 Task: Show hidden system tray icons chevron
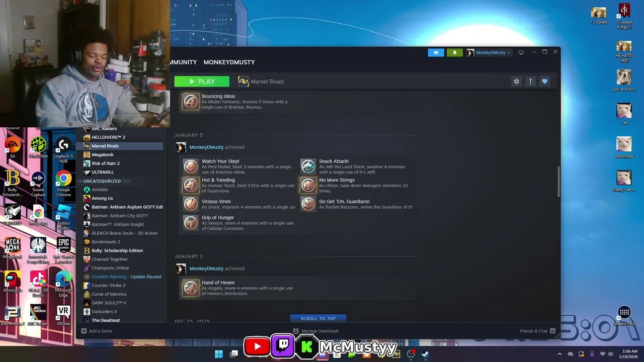coord(559,354)
